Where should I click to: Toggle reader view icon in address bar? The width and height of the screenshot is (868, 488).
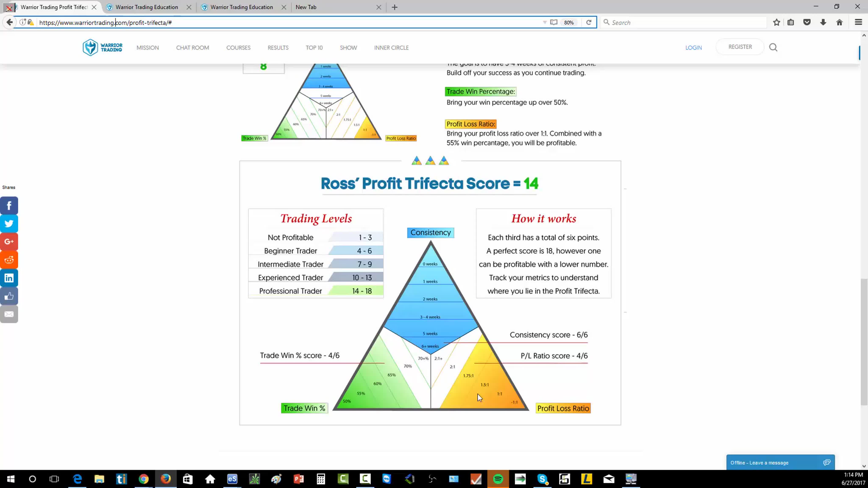pos(554,23)
